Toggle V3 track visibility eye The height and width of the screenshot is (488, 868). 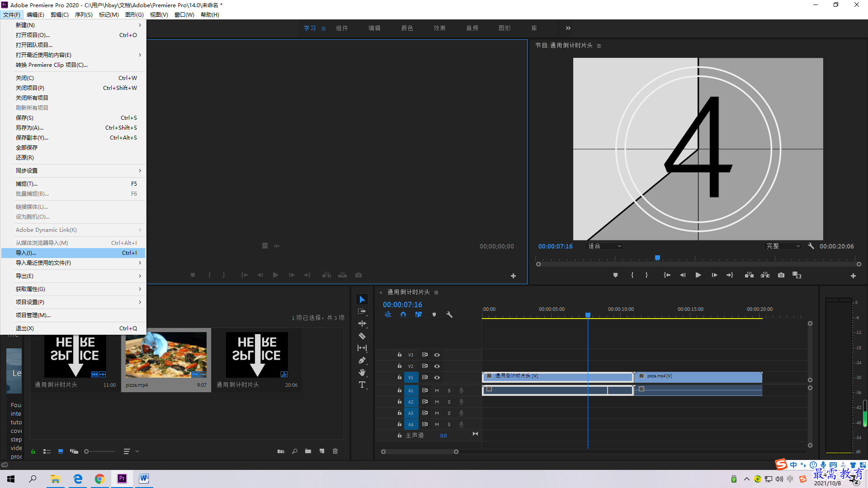437,355
